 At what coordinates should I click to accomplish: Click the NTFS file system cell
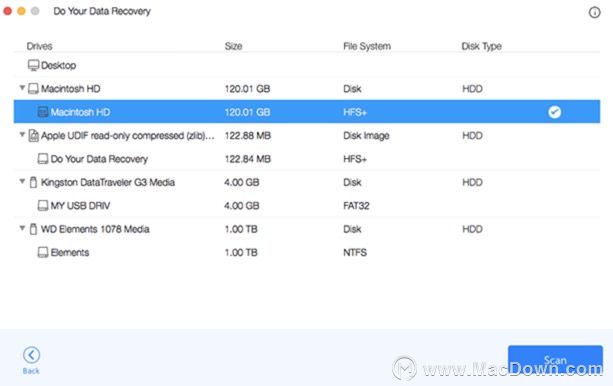tap(355, 253)
